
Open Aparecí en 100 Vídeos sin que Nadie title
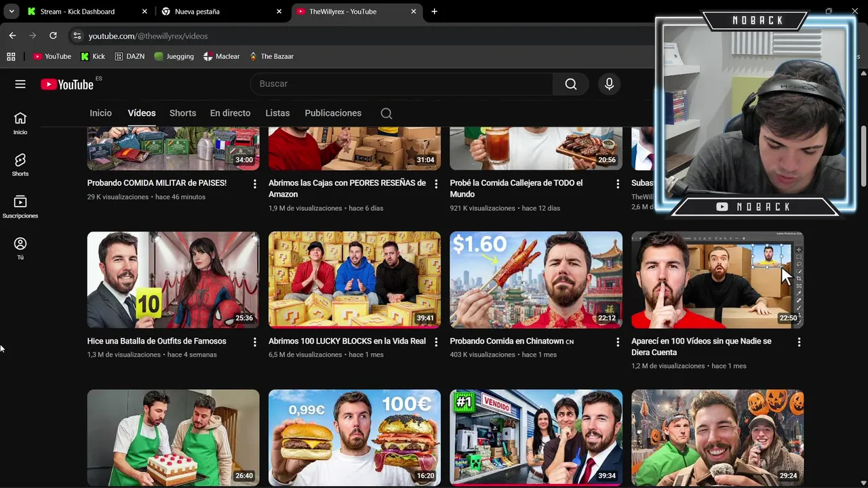click(701, 346)
